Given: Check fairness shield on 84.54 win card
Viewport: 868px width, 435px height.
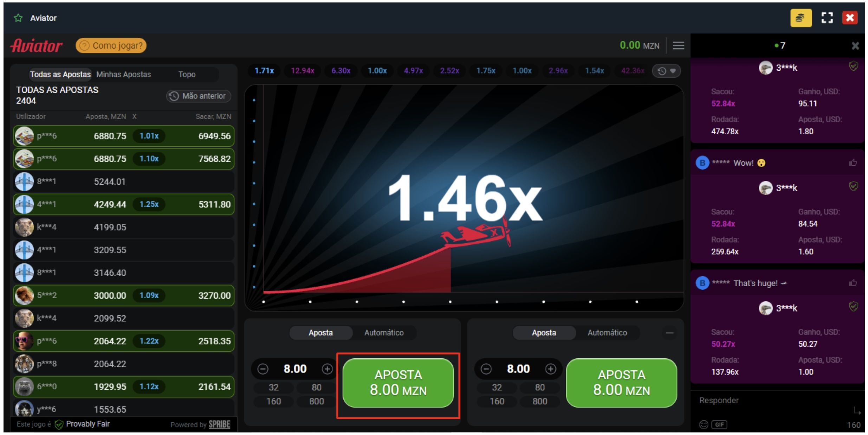Looking at the screenshot, I should pos(853,186).
